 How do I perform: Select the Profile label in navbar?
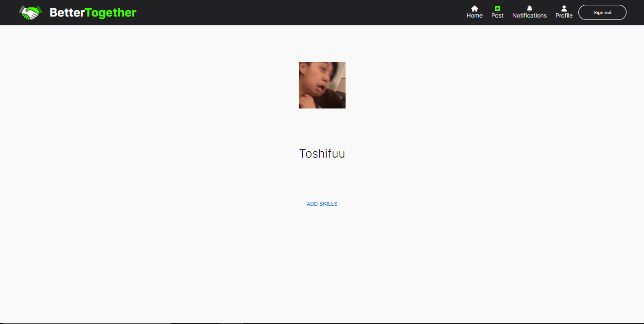pos(564,16)
